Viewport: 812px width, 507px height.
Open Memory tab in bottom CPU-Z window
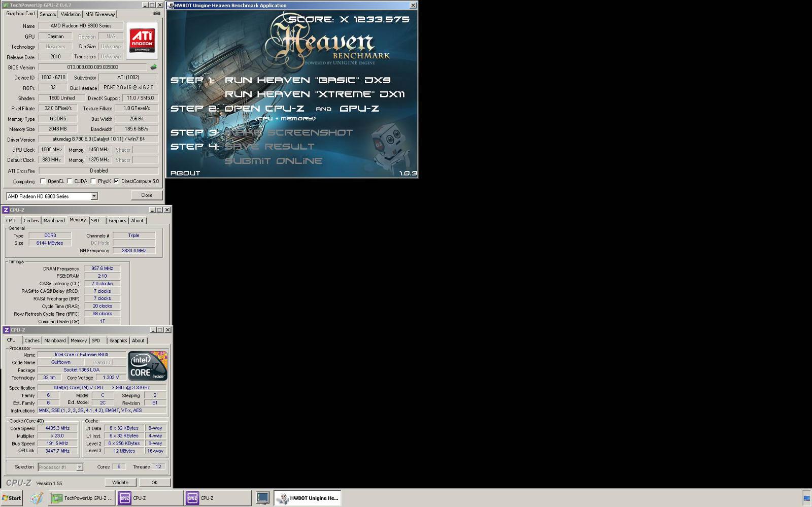pyautogui.click(x=79, y=341)
